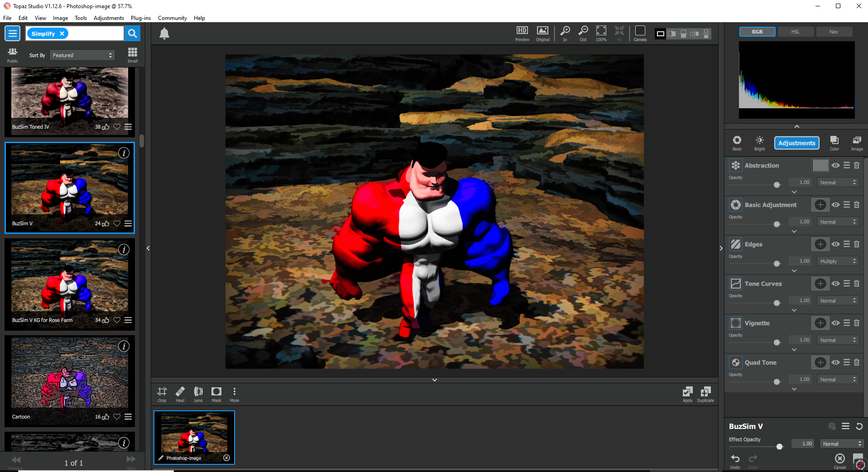Screen dimensions: 868x472
Task: Select the last split view layout icon
Action: tap(706, 34)
